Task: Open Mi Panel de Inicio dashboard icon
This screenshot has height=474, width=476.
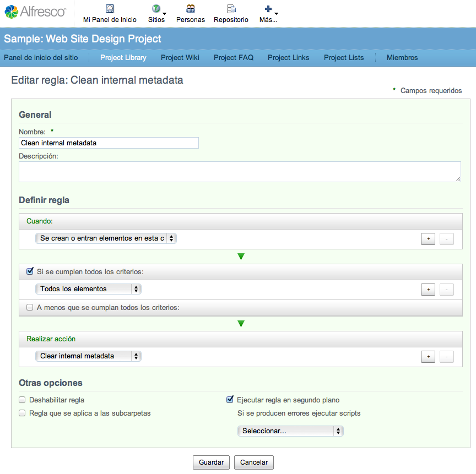Action: click(x=110, y=8)
